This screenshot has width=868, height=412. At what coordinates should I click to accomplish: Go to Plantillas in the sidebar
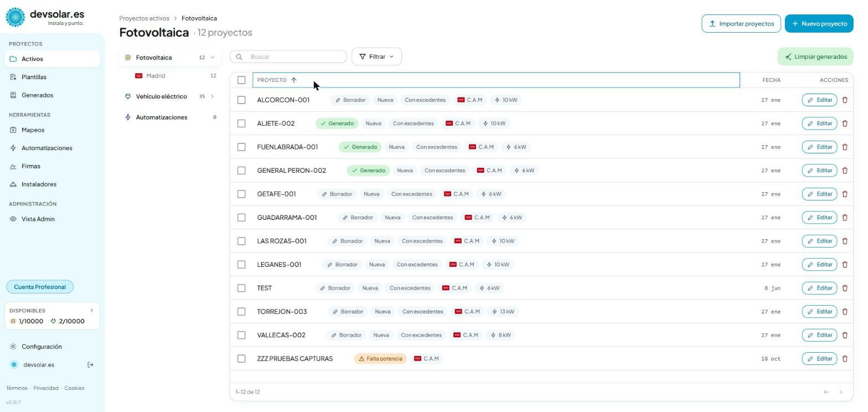coord(53,77)
